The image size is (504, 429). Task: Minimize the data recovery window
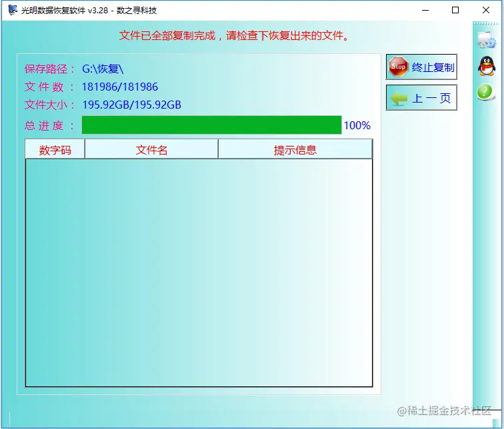425,10
